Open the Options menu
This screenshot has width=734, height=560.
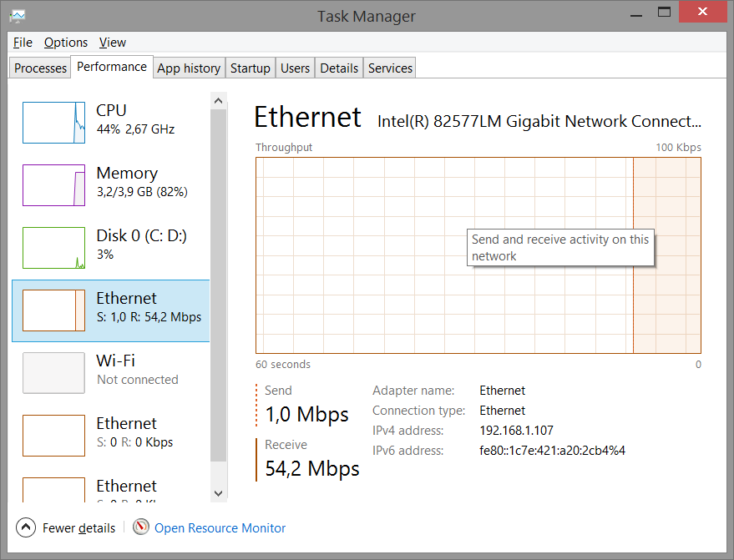[66, 43]
